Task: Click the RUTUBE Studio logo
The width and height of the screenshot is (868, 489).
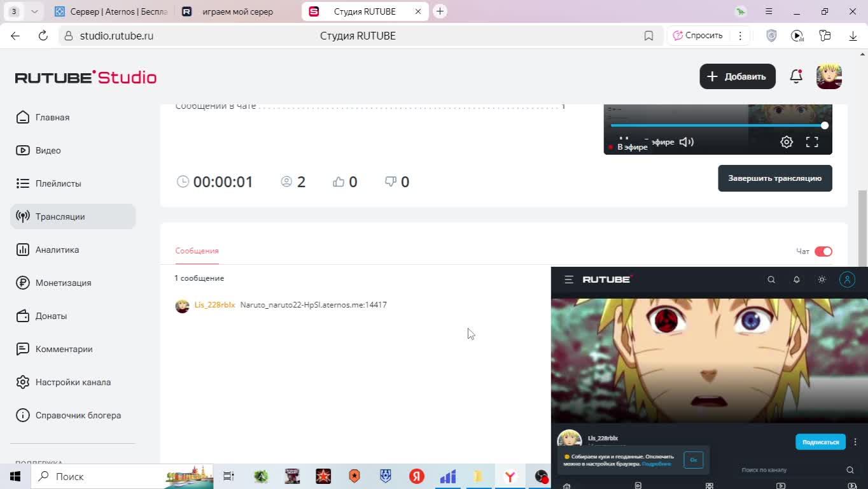Action: (x=86, y=77)
